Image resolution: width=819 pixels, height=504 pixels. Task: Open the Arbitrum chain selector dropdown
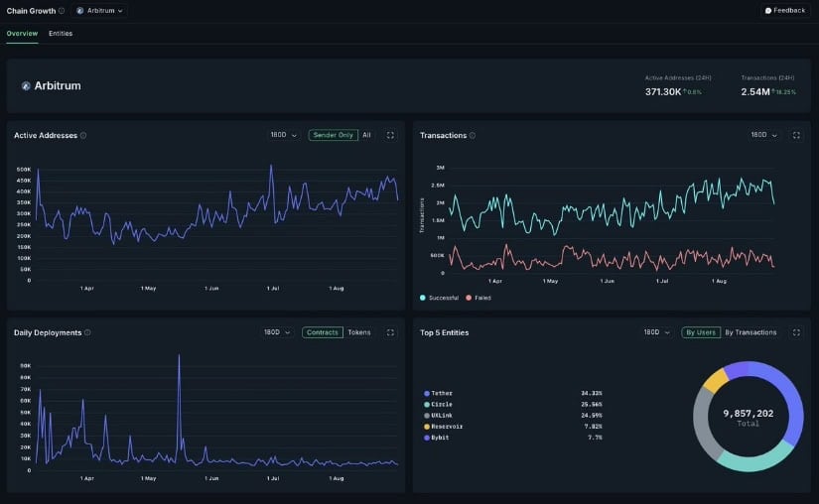[100, 11]
